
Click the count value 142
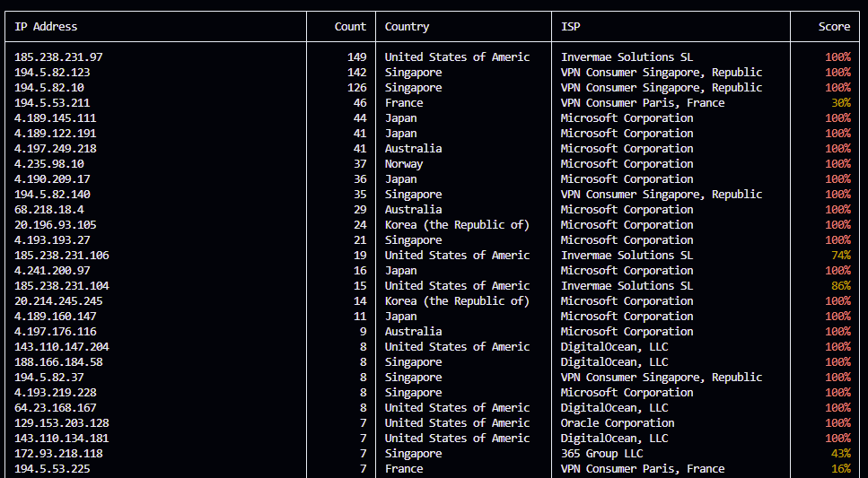coord(357,73)
